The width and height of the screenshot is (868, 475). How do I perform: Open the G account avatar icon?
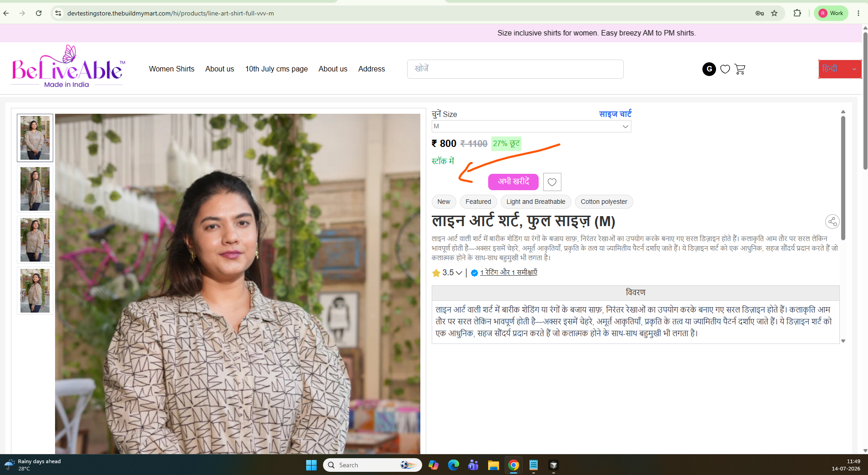click(x=709, y=69)
